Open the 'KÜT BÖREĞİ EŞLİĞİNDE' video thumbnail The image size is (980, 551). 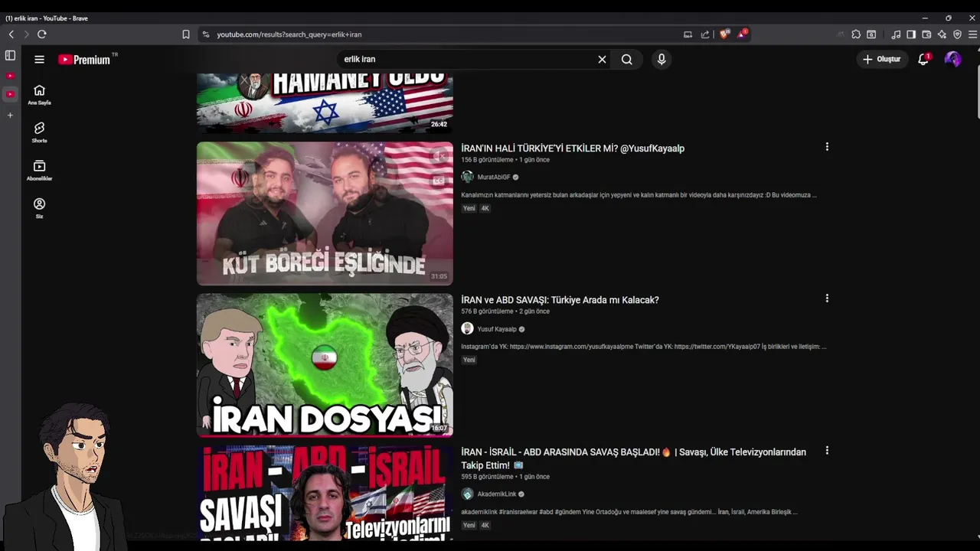[325, 214]
